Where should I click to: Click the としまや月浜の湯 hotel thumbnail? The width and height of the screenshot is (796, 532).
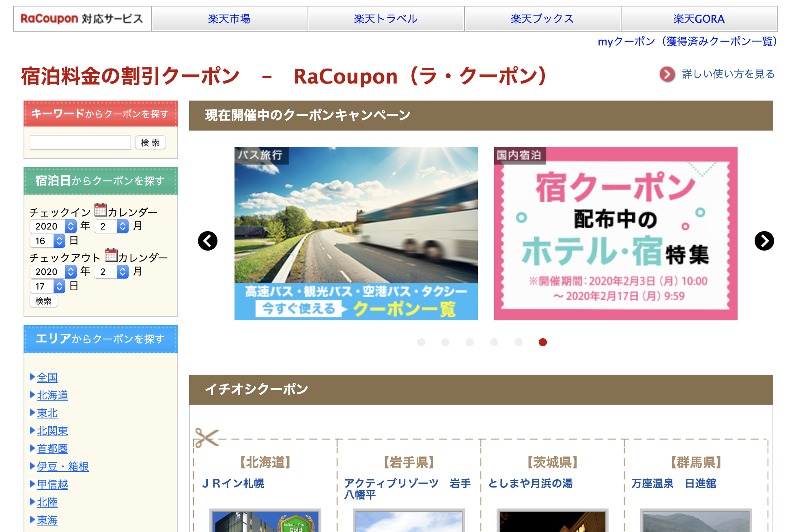[553, 521]
